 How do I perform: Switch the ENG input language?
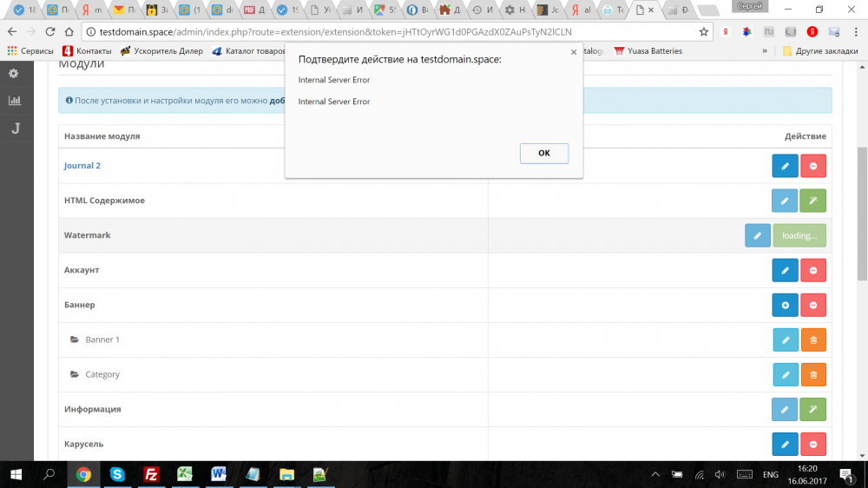(x=770, y=475)
